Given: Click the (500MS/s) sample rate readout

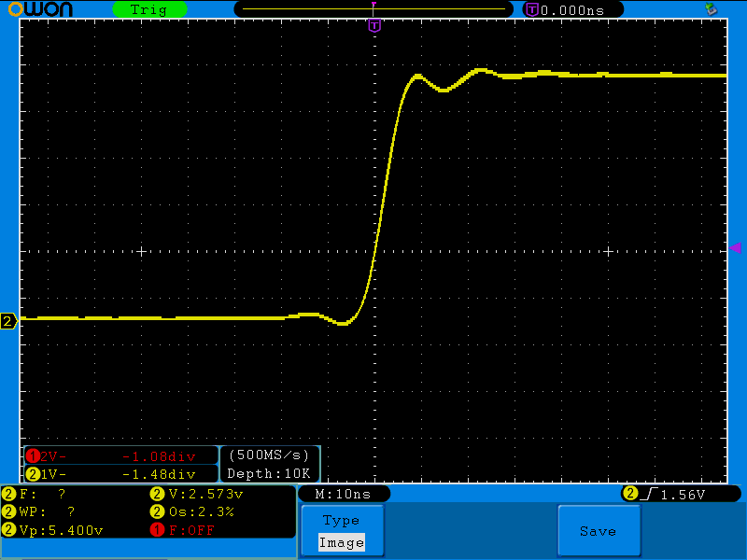Looking at the screenshot, I should coord(269,455).
